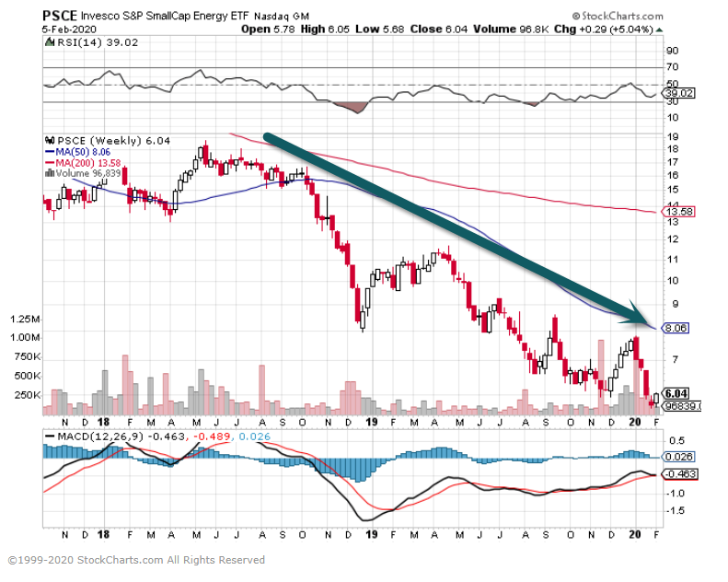This screenshot has width=728, height=582.
Task: Click the 70 level on RSI axis
Action: (x=672, y=67)
